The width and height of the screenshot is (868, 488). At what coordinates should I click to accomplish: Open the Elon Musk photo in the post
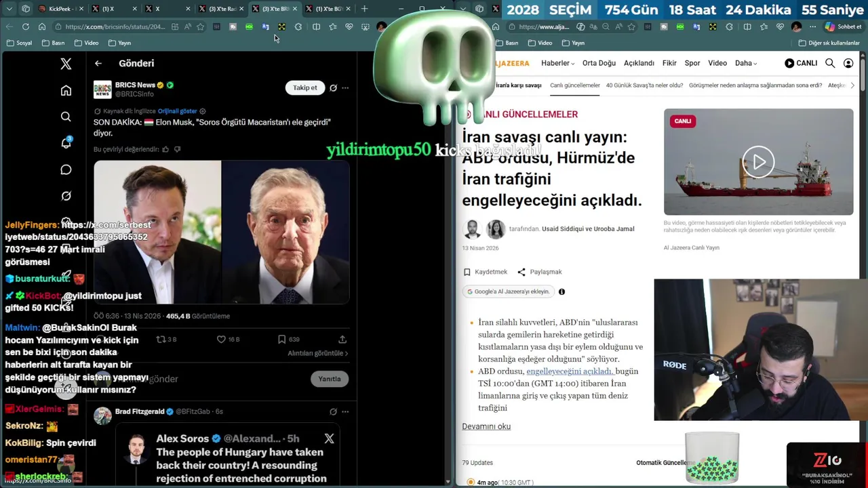[157, 232]
